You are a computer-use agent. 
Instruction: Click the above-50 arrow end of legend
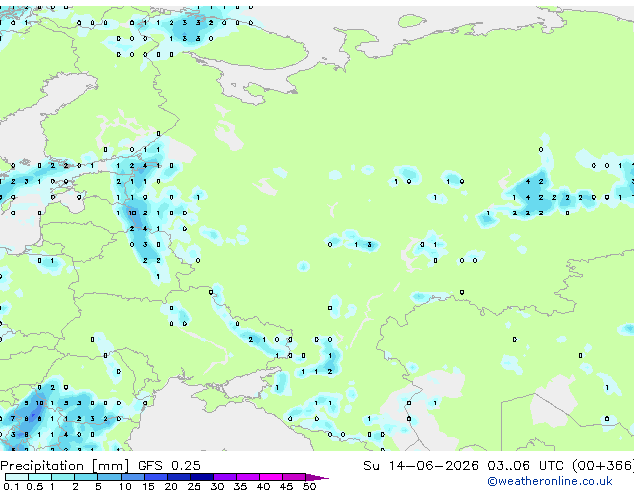[317, 477]
